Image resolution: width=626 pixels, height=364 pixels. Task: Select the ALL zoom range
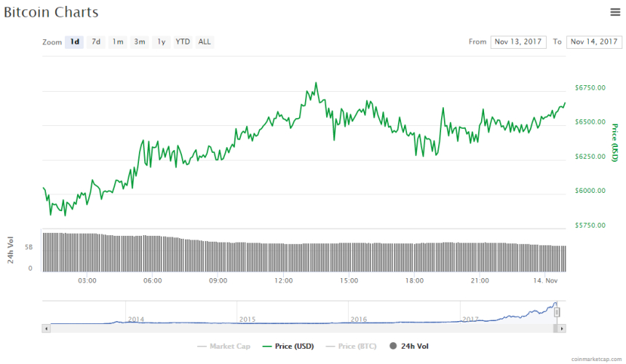205,42
